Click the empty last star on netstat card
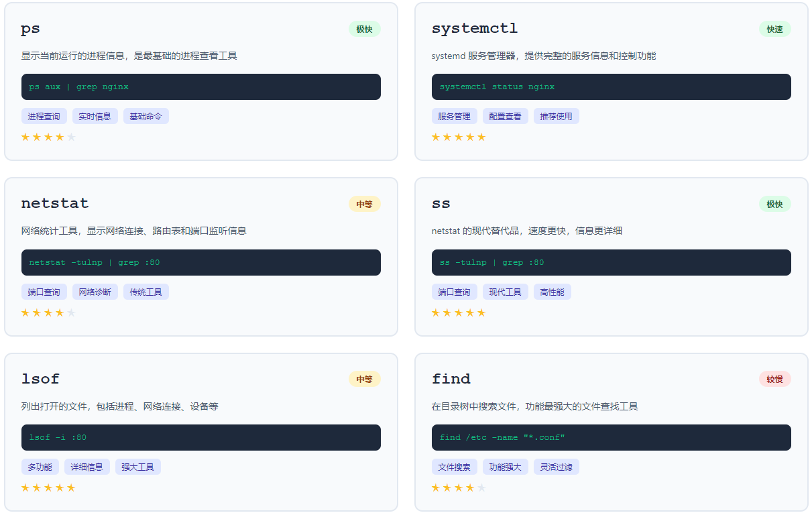 (71, 313)
